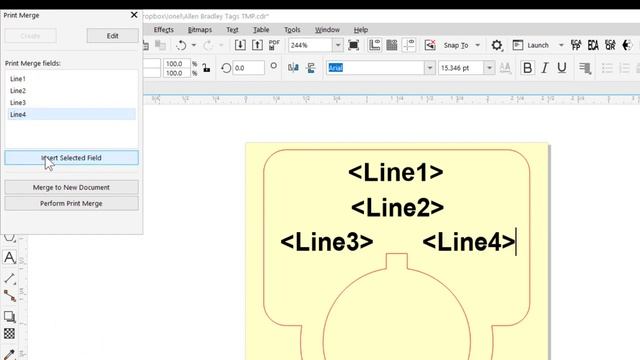The width and height of the screenshot is (640, 360).
Task: Open the Tools menu
Action: (x=292, y=30)
